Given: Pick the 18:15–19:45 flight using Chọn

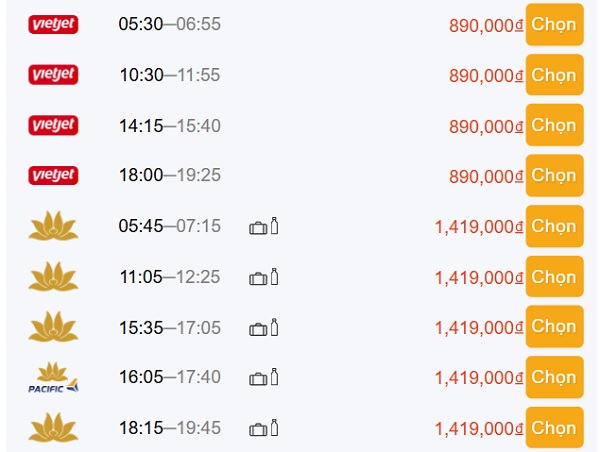Looking at the screenshot, I should point(554,428).
